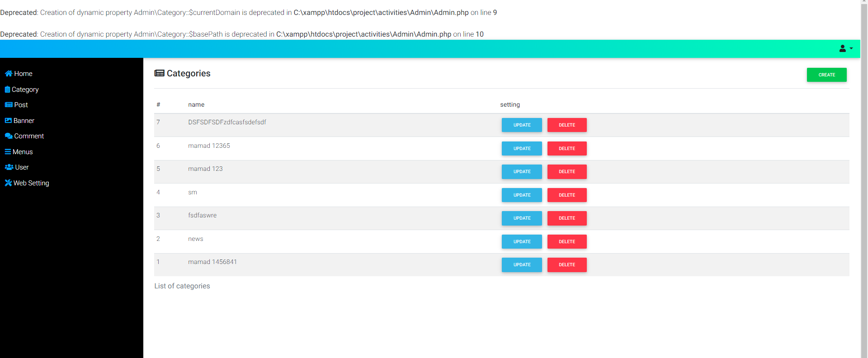Image resolution: width=868 pixels, height=358 pixels.
Task: Click the list icon beside Categories heading
Action: click(x=159, y=73)
